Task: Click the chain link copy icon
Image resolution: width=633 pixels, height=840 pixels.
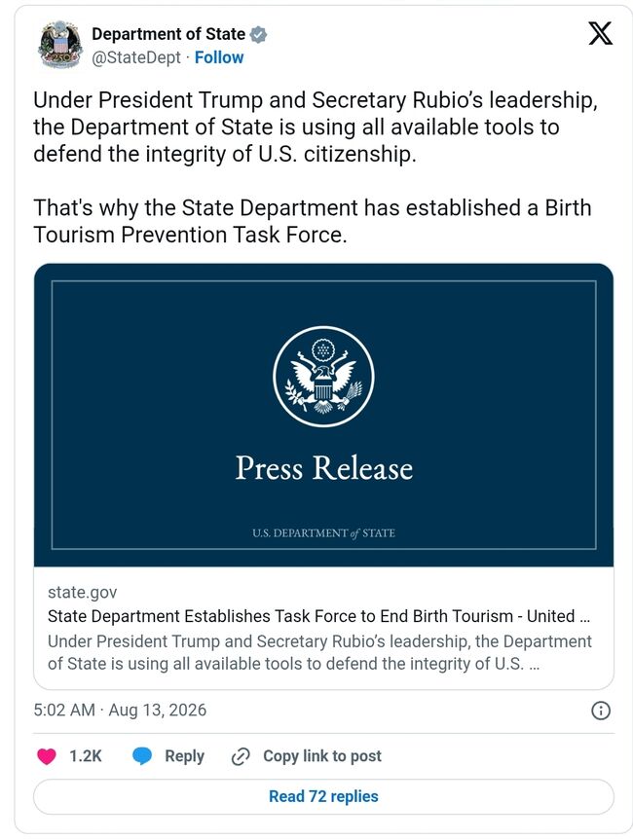Action: (x=241, y=756)
